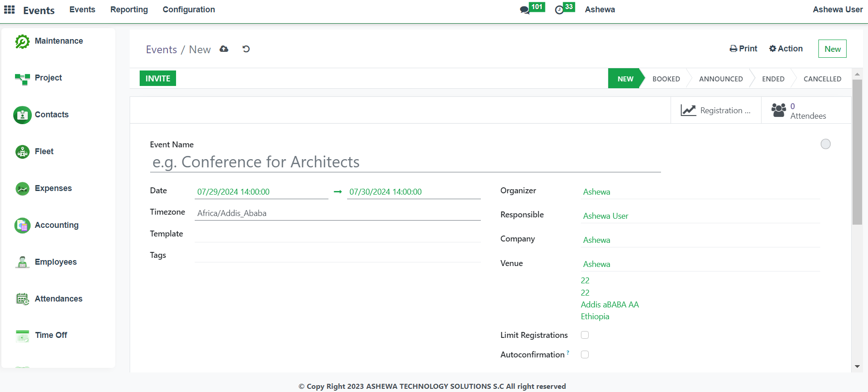
Task: Open the Configuration menu
Action: point(189,10)
